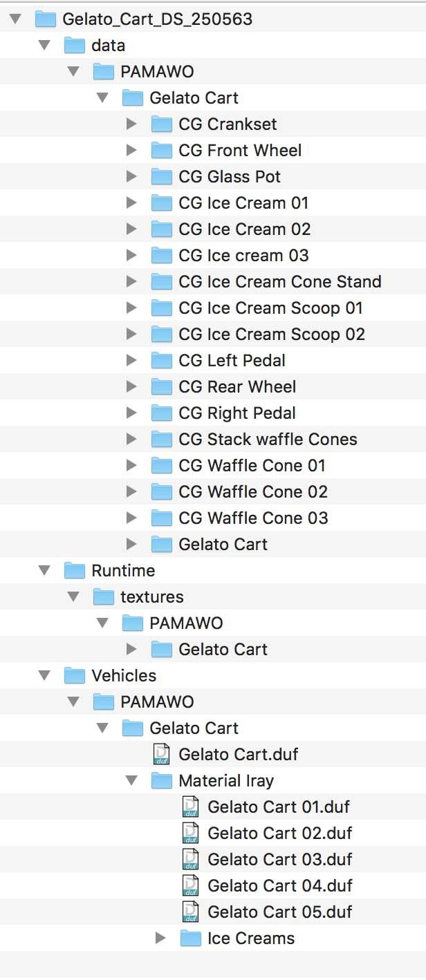The height and width of the screenshot is (980, 426).
Task: Click the Gelato Cart 05.duf file icon
Action: coord(190,912)
